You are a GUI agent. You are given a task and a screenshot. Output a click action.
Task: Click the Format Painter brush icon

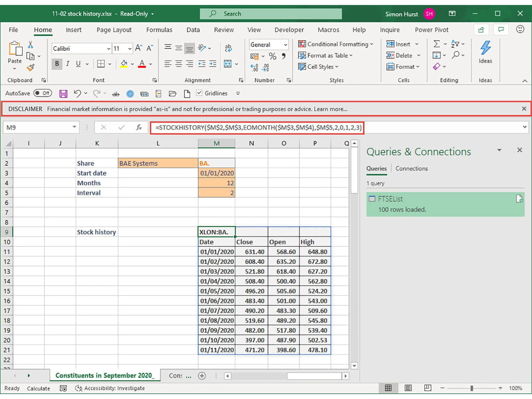31,68
